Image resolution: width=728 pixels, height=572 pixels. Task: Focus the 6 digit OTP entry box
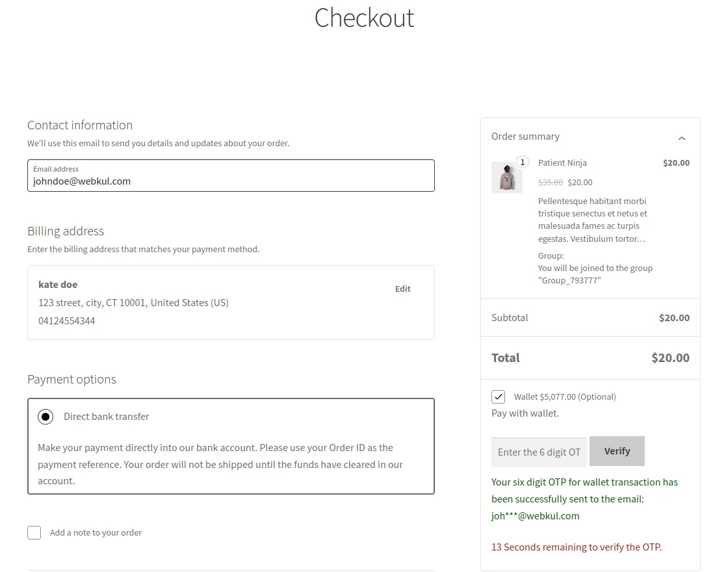pos(538,451)
